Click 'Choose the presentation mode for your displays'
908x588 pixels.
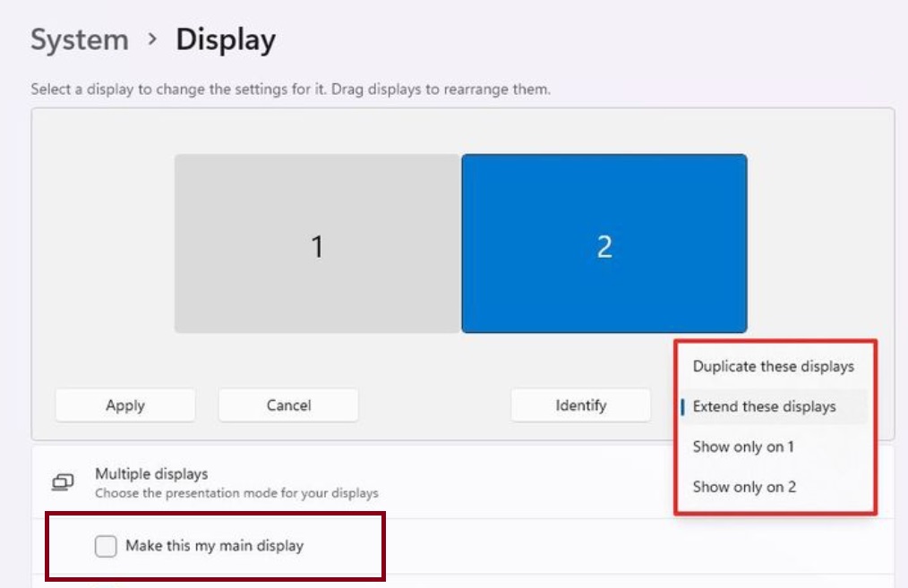click(236, 494)
